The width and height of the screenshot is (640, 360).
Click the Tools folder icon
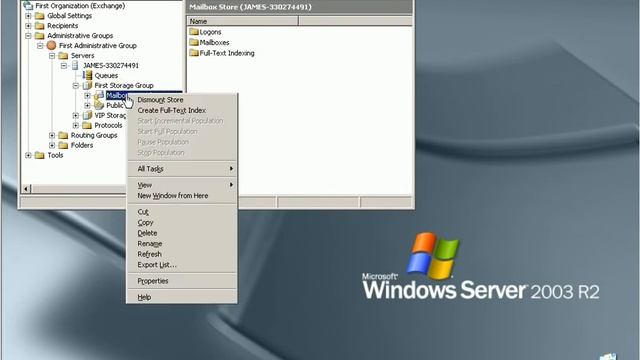click(40, 155)
